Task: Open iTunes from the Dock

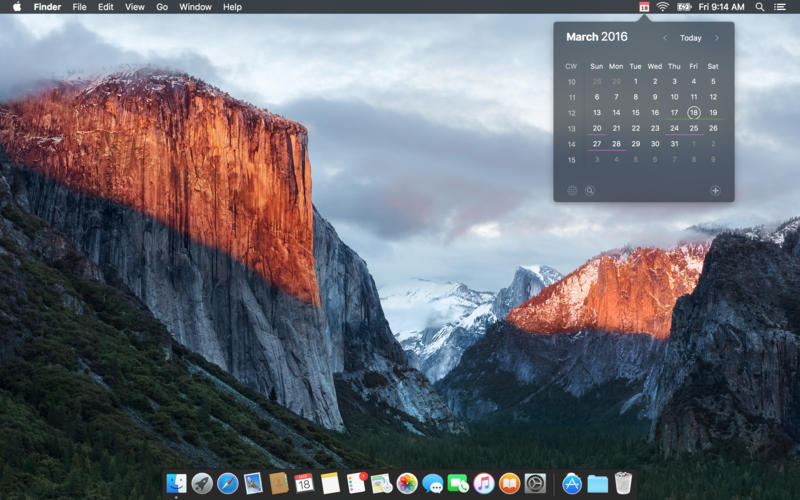Action: [484, 483]
